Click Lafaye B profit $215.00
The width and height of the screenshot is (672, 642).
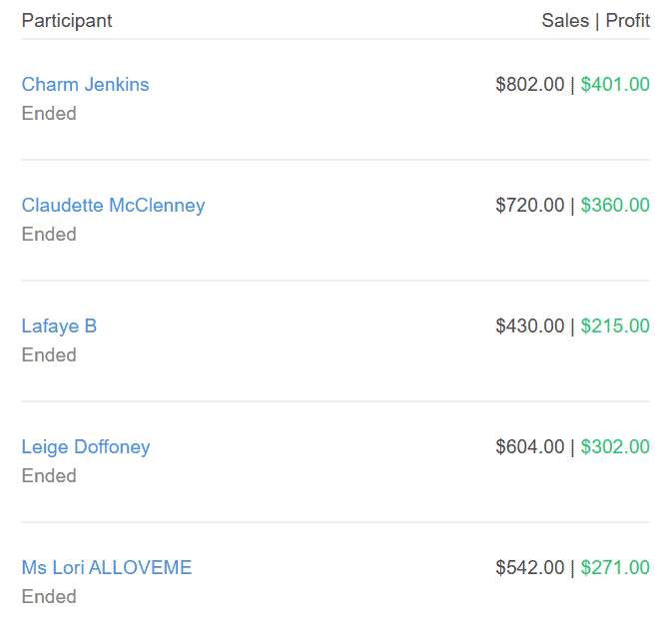coord(615,326)
